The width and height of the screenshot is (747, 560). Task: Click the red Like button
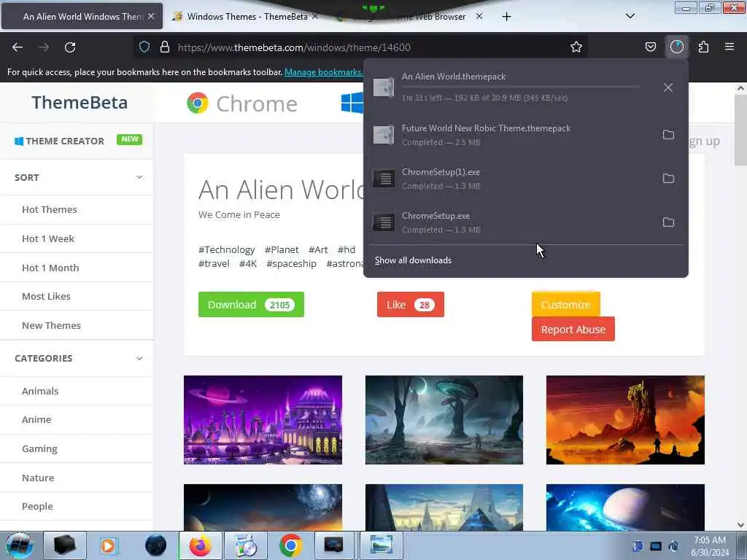pos(410,305)
